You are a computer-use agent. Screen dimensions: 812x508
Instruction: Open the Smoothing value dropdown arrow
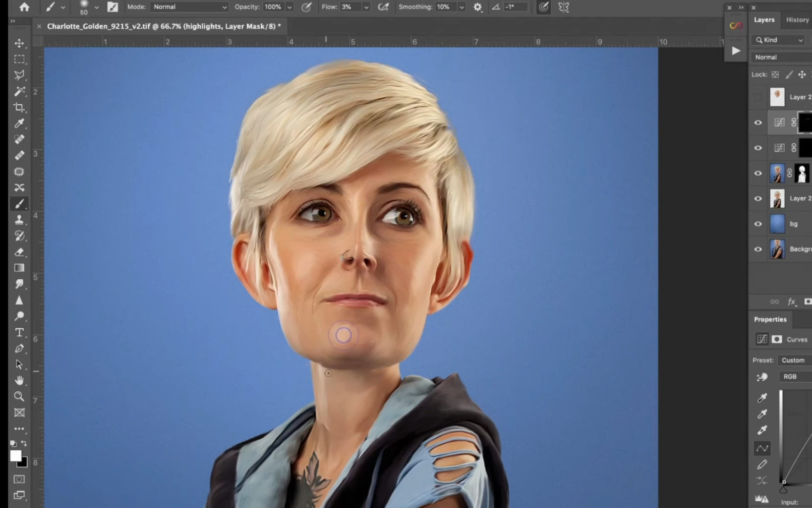(x=461, y=7)
